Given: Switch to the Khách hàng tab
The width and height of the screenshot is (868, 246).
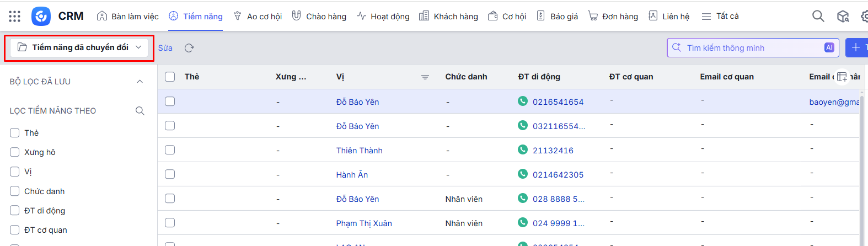Looking at the screenshot, I should [x=449, y=17].
